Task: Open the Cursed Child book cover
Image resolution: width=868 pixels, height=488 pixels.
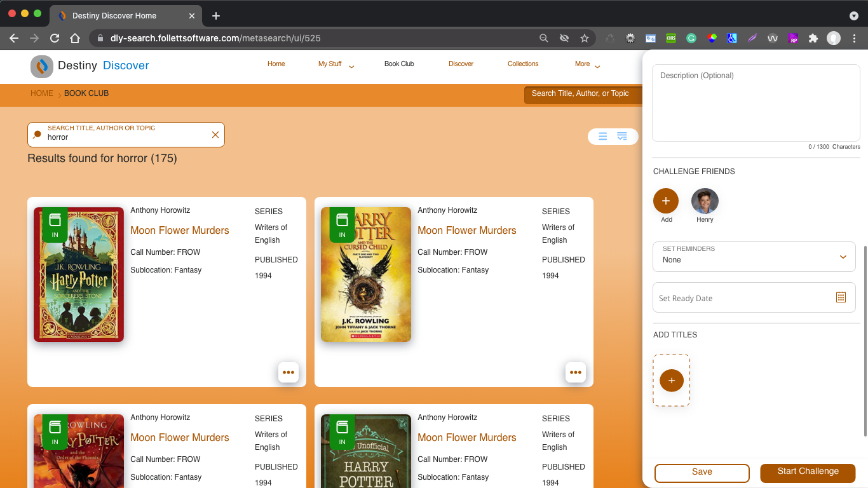Action: point(366,274)
